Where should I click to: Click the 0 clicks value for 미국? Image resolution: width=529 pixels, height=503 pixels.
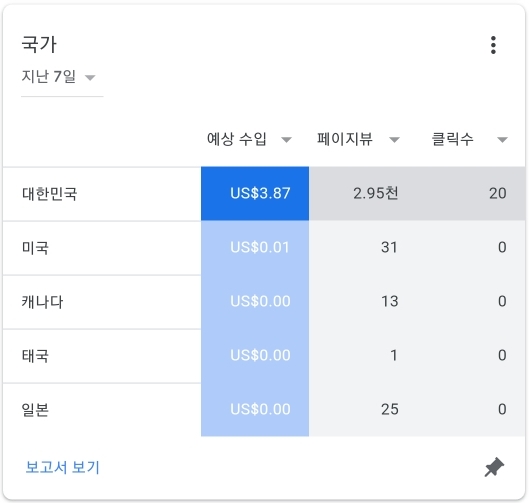coord(502,247)
